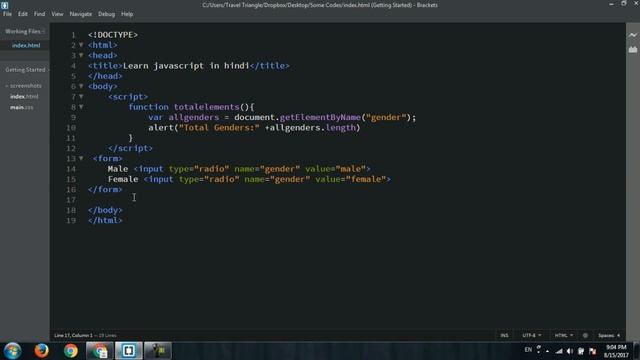Click value="male" attribute on line 14
This screenshot has width=640, height=360.
tap(336, 169)
